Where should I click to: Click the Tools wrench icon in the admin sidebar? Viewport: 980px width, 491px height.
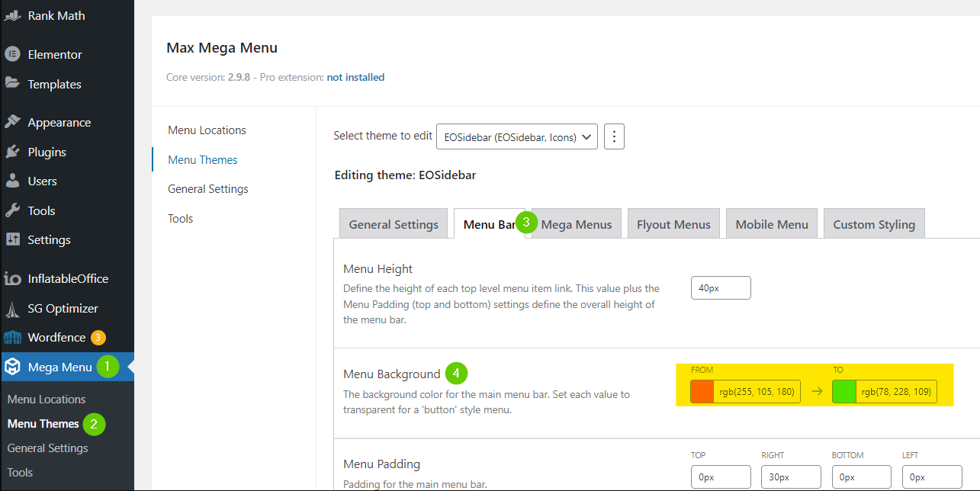[12, 210]
